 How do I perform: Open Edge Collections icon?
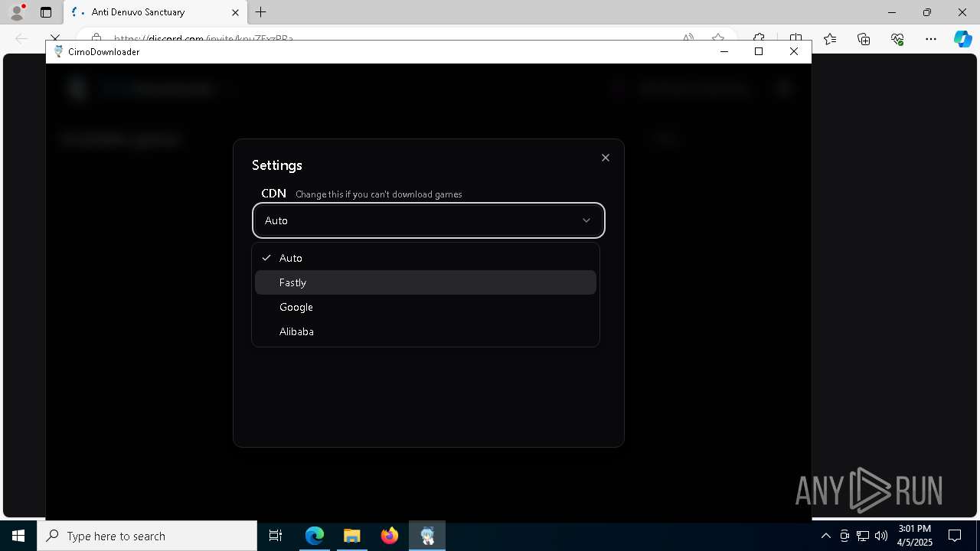click(x=864, y=39)
